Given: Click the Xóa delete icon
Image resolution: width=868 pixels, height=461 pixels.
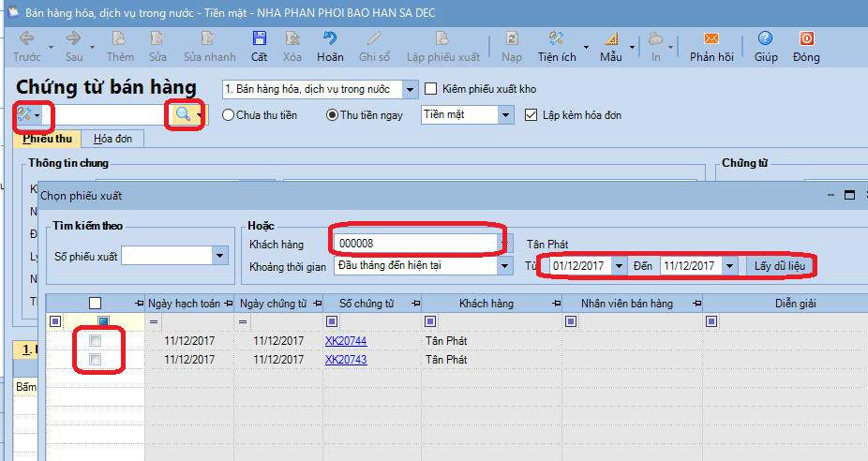Looking at the screenshot, I should [292, 38].
